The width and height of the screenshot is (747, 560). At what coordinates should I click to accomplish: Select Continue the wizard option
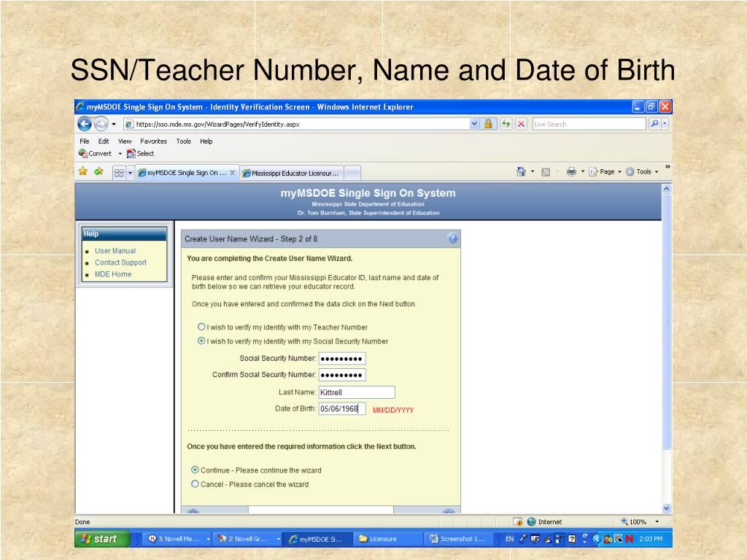coord(195,470)
